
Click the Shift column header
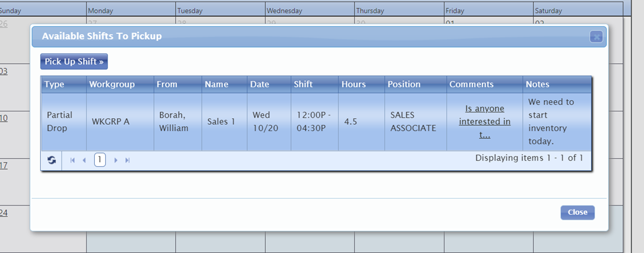[303, 84]
